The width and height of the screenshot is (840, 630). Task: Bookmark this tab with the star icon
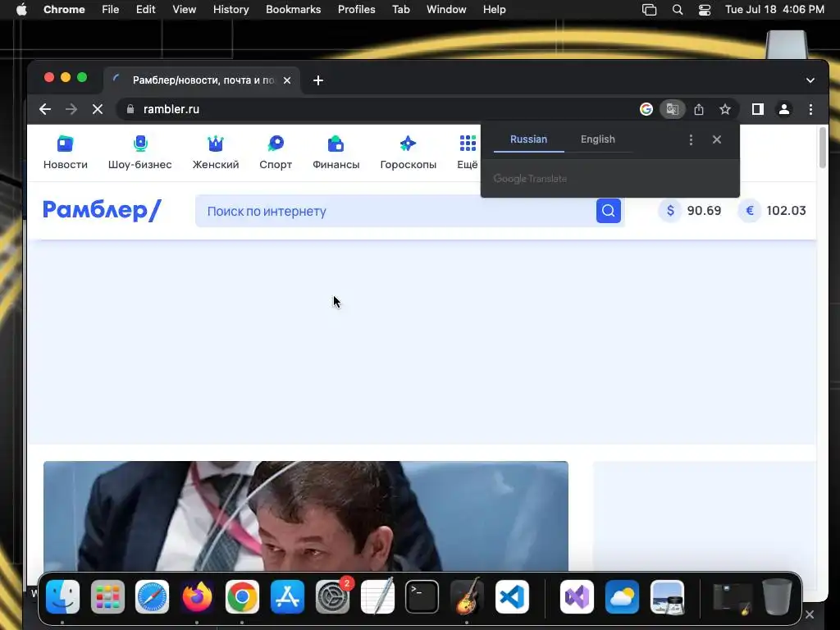coord(725,109)
